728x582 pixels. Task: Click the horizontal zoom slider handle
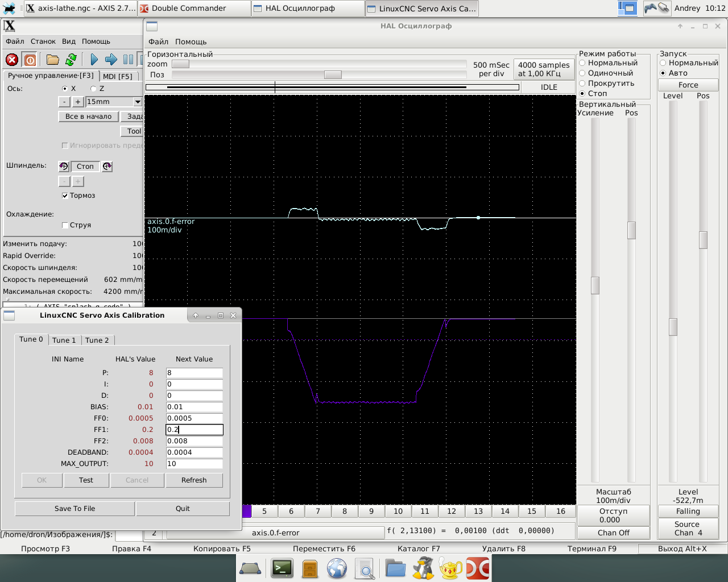180,64
